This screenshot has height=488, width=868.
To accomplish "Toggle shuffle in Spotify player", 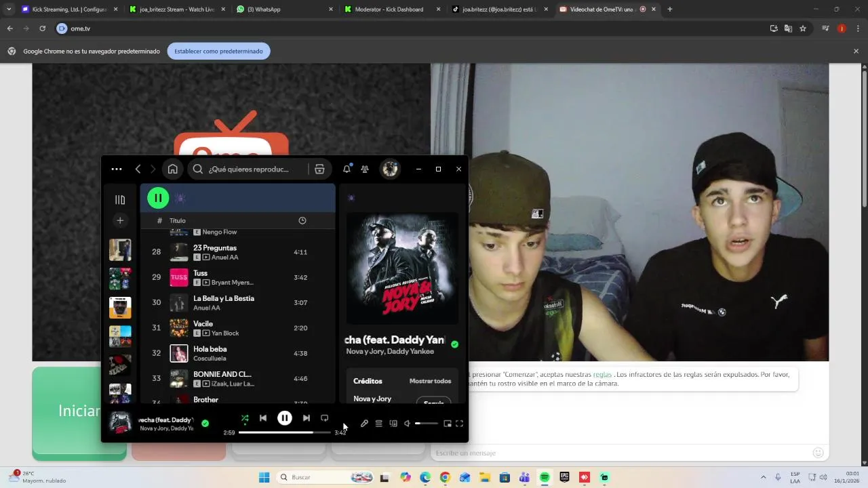I will 245,418.
